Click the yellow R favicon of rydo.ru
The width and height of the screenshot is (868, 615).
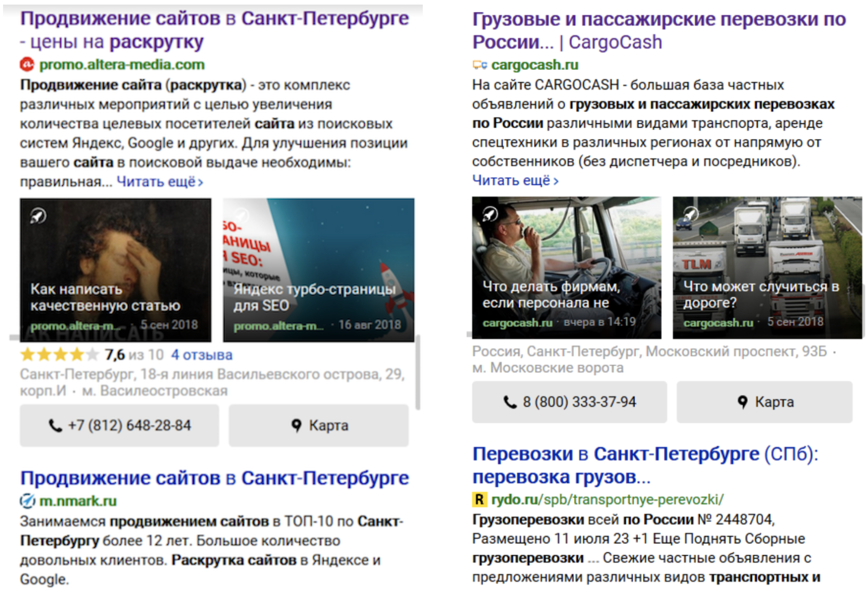coord(479,499)
